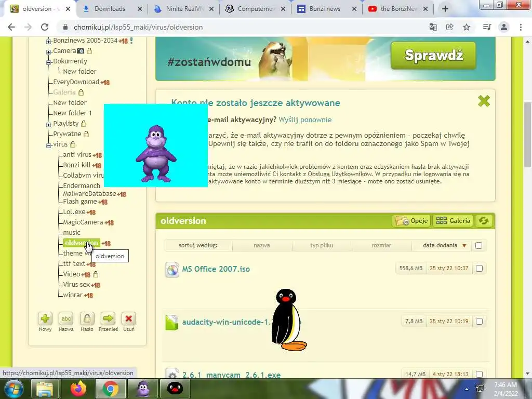
Task: Click the Nowy new folder icon
Action: [45, 318]
